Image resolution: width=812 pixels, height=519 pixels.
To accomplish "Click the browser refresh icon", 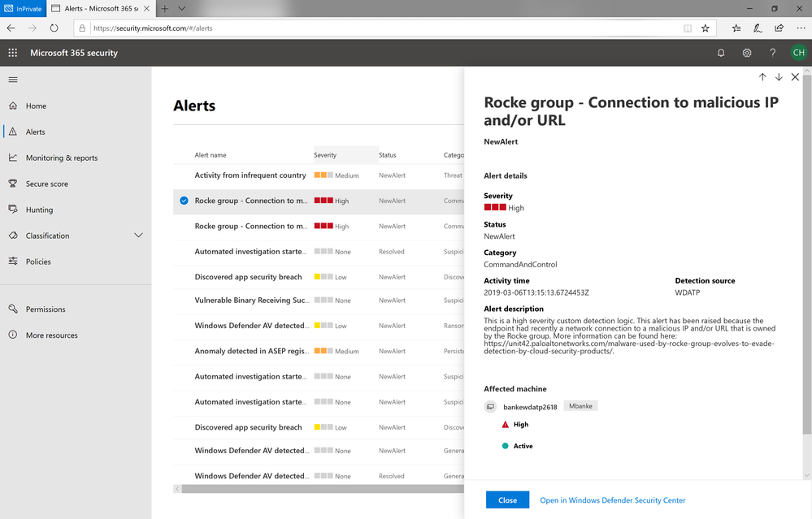I will click(x=54, y=28).
